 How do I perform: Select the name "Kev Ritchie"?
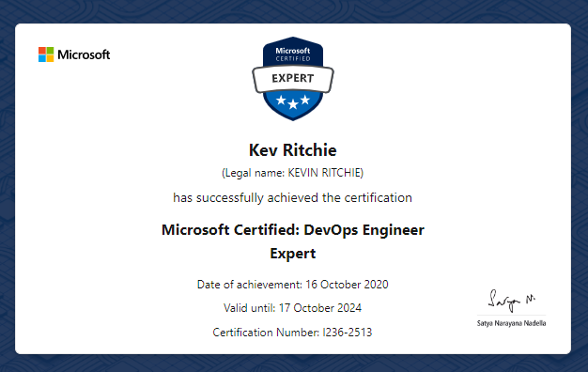click(293, 150)
